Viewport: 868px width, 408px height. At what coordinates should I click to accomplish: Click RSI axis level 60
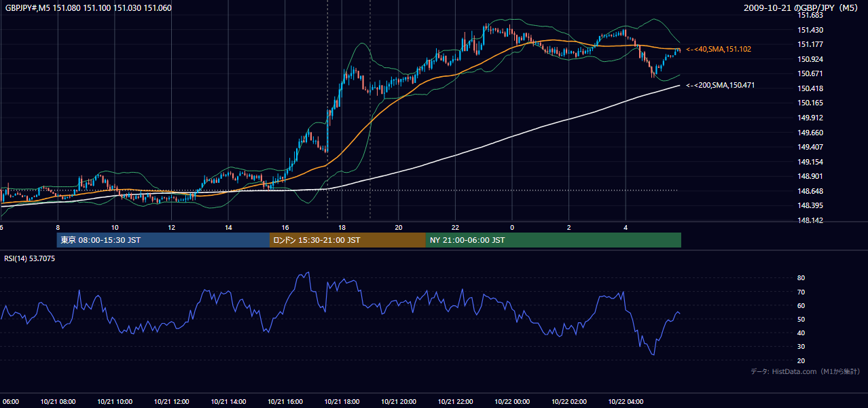point(801,305)
